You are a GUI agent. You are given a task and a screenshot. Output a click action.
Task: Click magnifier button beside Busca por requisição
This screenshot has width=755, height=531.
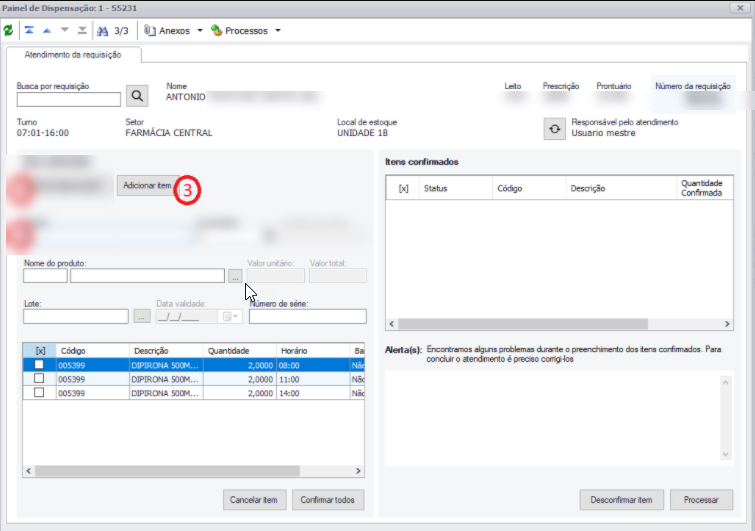[137, 96]
